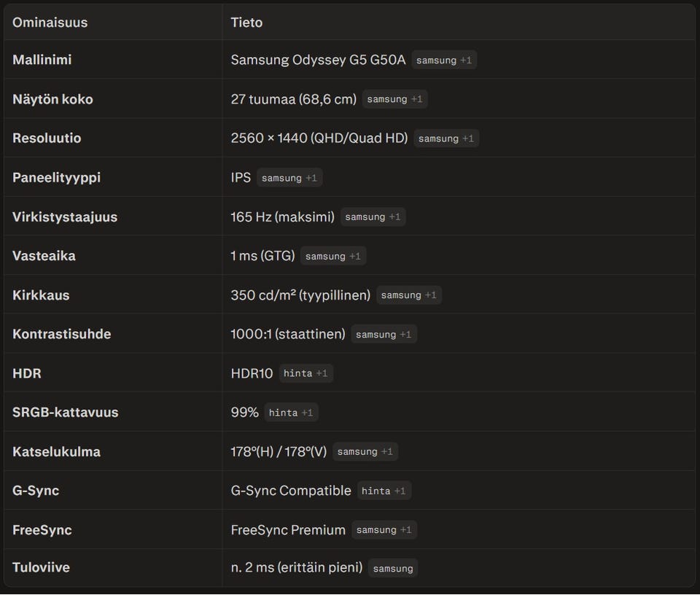Screen dimensions: 700x595
Task: Select the value 27 tuumaa (68,6 cm)
Action: click(x=294, y=99)
